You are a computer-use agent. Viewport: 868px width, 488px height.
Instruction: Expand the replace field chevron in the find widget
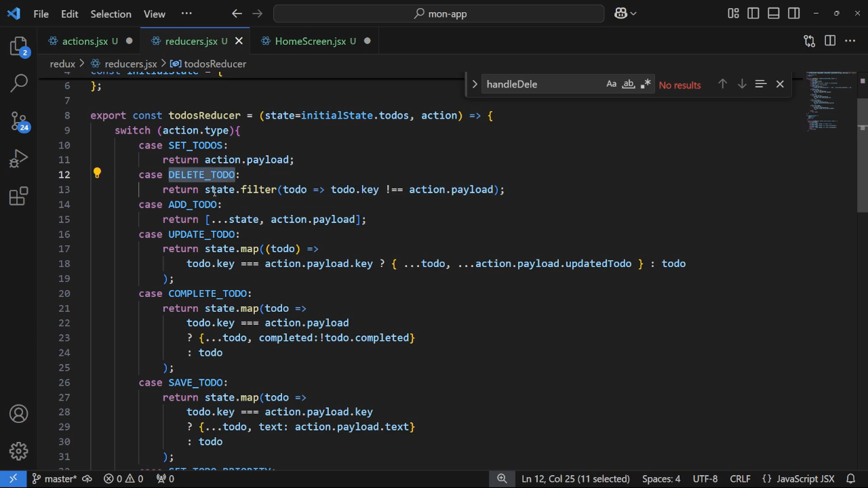coord(475,83)
